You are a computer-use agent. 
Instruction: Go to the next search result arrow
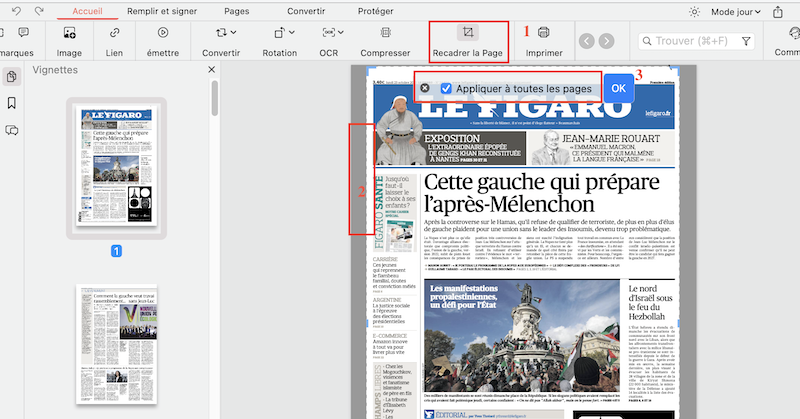point(609,41)
